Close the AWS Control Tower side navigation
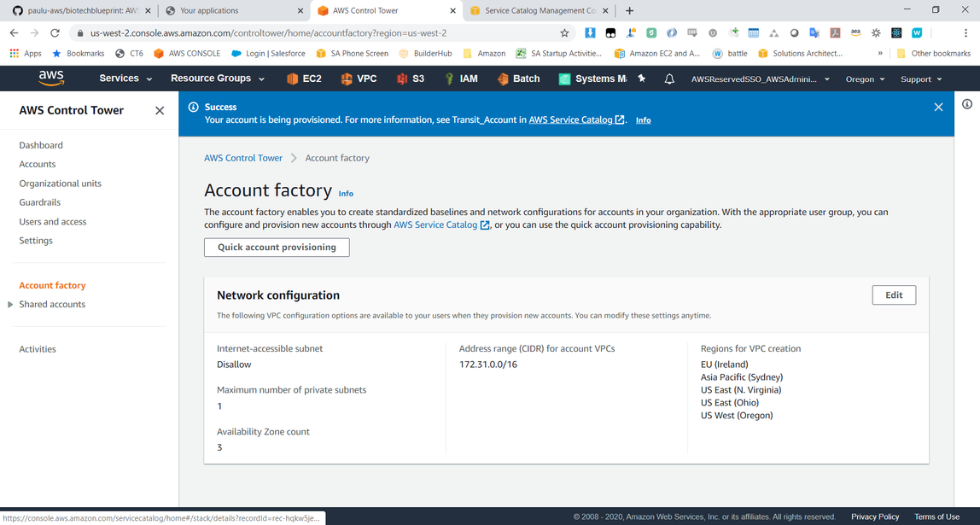Viewport: 980px width, 525px height. coord(160,111)
